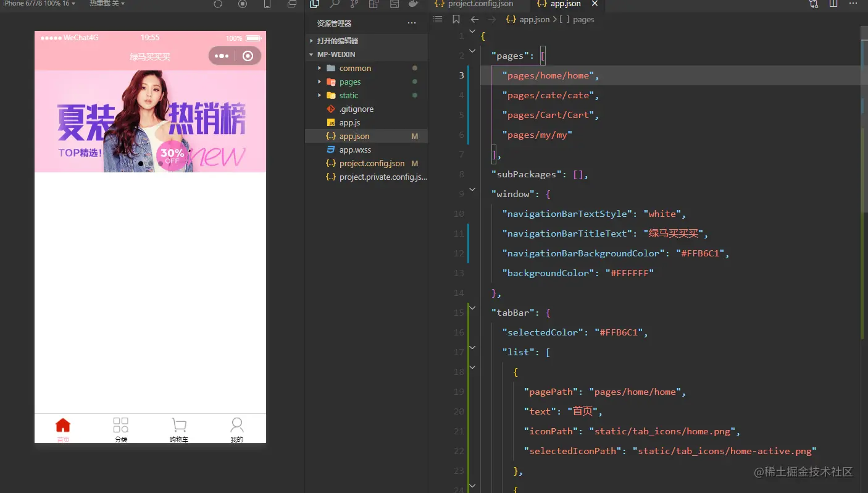
Task: Click the bookmark icon in breadcrumb bar
Action: tap(456, 19)
